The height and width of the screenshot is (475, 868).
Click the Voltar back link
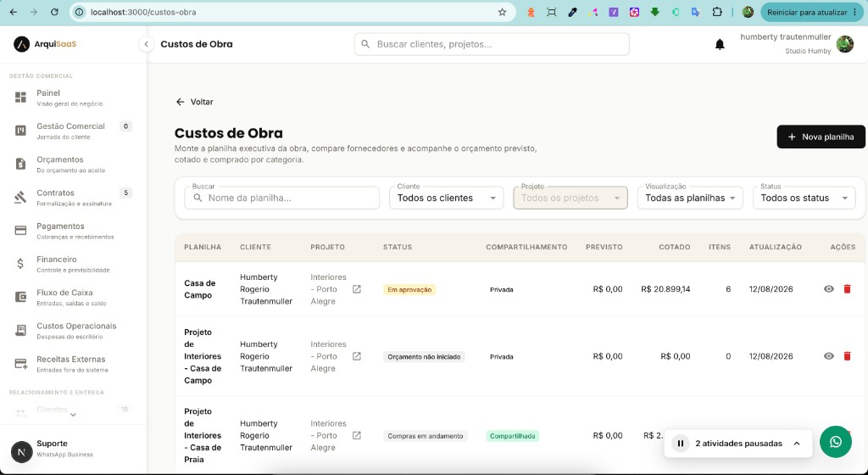tap(194, 102)
